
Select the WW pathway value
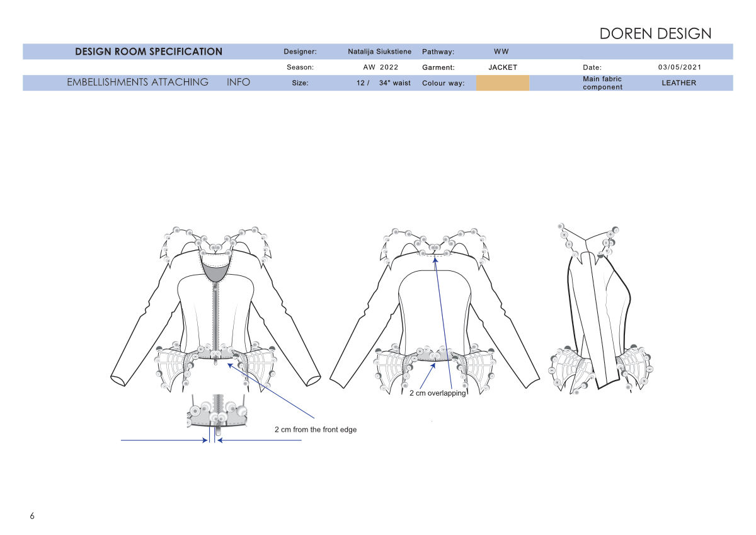[x=501, y=52]
